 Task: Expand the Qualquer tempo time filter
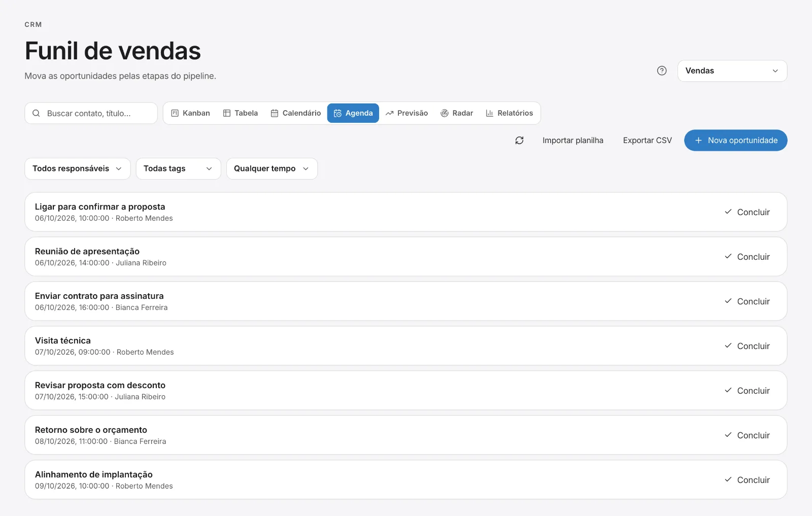pos(272,168)
